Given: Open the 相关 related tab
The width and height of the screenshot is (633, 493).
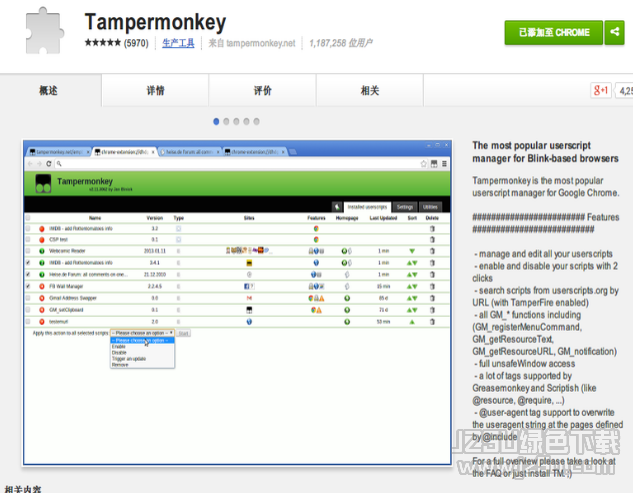Looking at the screenshot, I should point(370,90).
